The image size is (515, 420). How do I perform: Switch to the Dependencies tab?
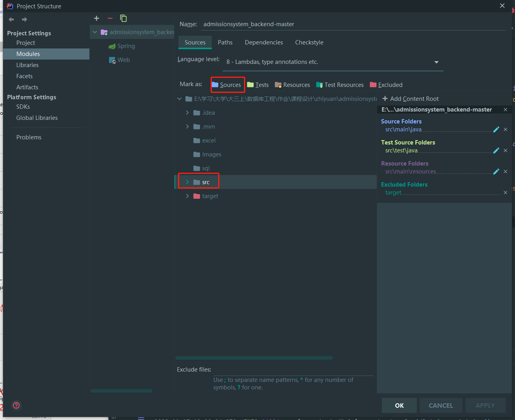tap(264, 42)
